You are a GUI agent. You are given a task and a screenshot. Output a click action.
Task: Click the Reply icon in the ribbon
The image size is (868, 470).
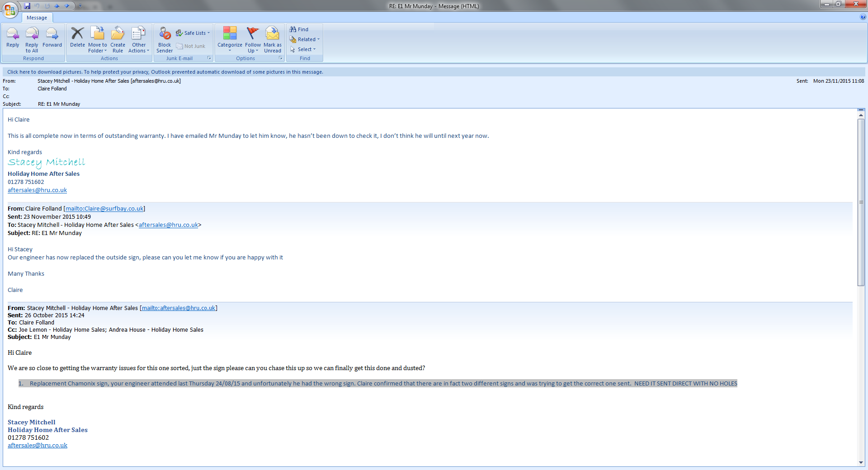pyautogui.click(x=13, y=34)
